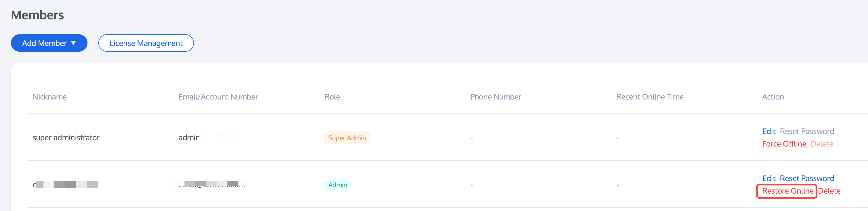This screenshot has width=868, height=211.
Task: Edit the Admin role member
Action: 769,178
